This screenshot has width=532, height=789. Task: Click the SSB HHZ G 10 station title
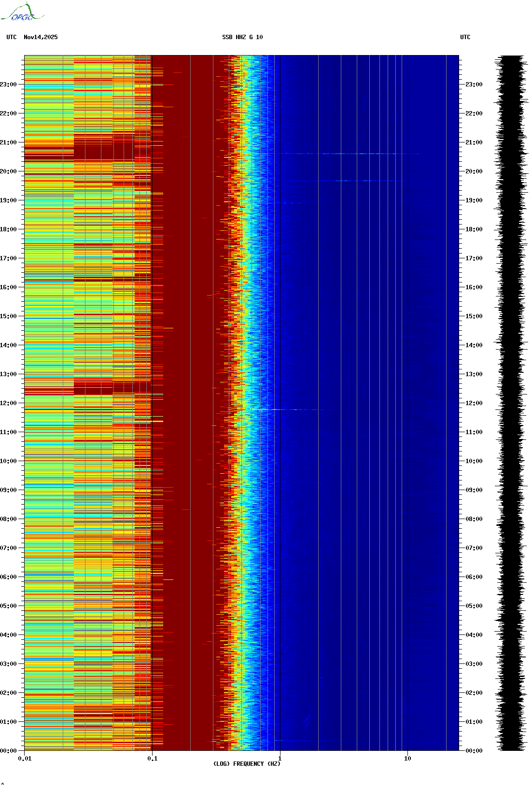click(x=242, y=37)
